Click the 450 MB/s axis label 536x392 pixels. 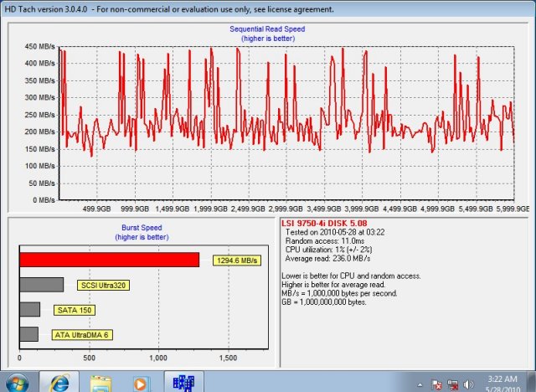(39, 46)
